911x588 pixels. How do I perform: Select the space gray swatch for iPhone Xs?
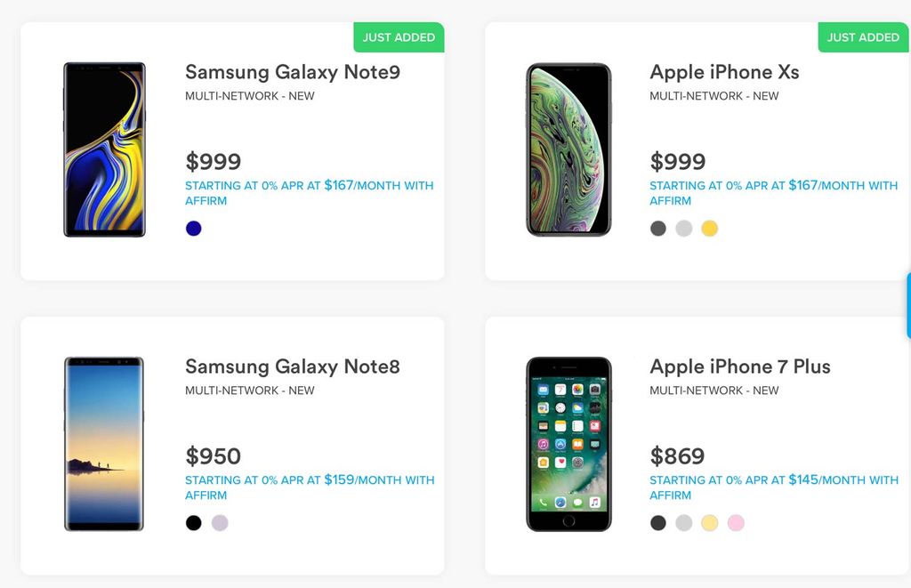coord(657,229)
